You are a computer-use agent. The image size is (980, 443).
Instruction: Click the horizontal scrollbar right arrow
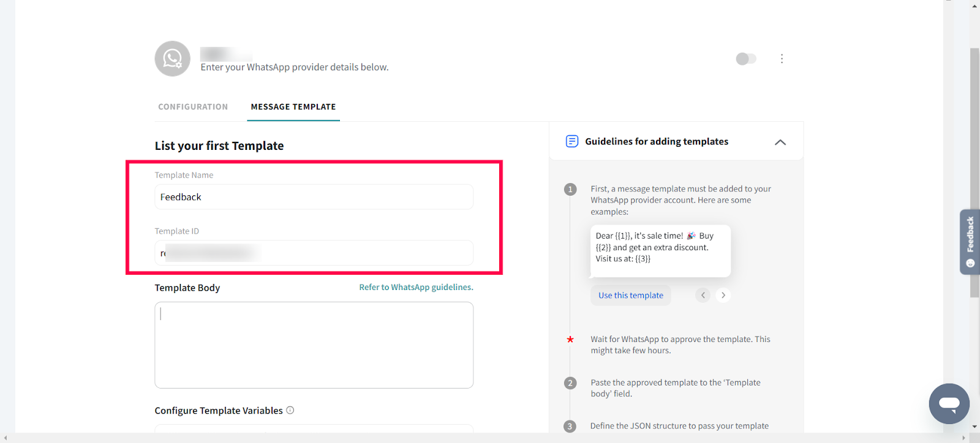(963, 438)
